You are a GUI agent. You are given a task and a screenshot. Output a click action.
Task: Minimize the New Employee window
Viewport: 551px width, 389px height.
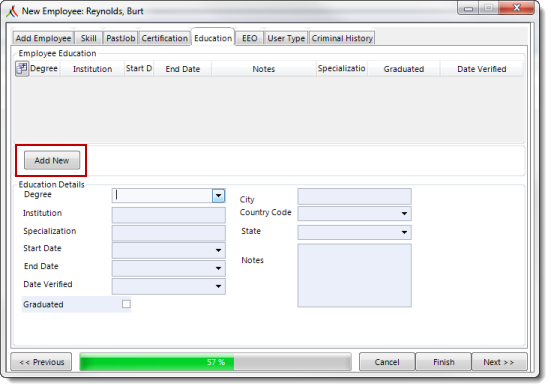(x=468, y=8)
